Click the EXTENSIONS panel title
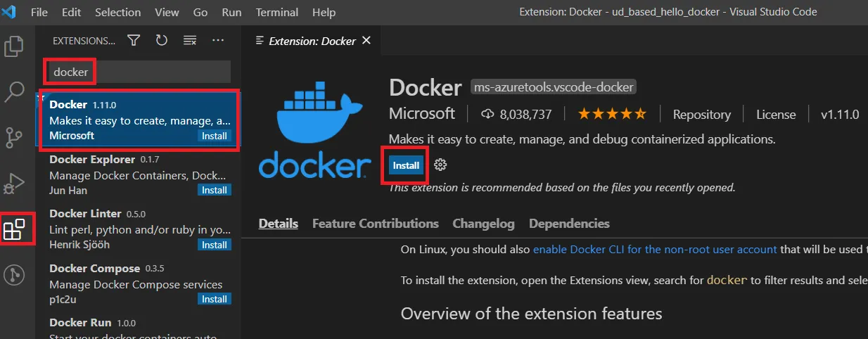This screenshot has height=339, width=868. pos(84,41)
